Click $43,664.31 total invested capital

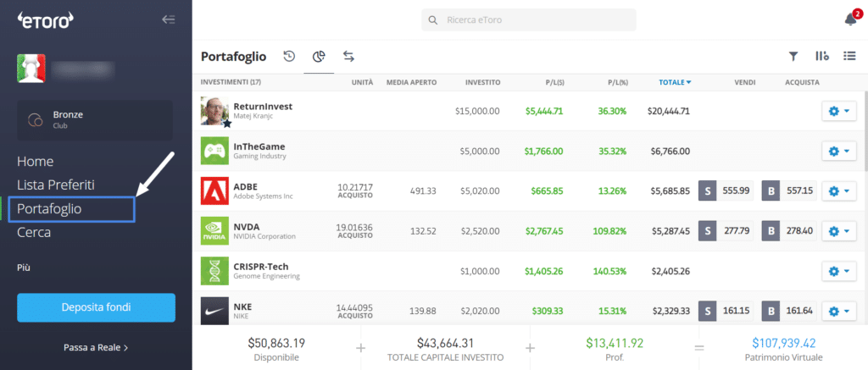[445, 350]
